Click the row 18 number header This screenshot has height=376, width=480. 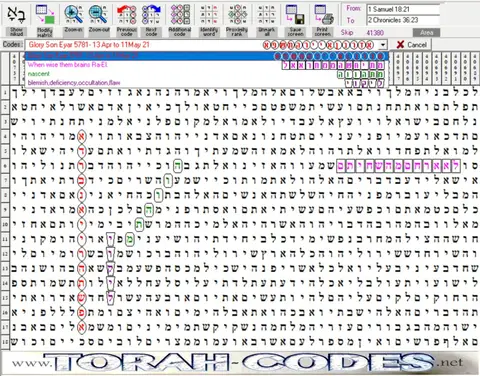click(5, 341)
